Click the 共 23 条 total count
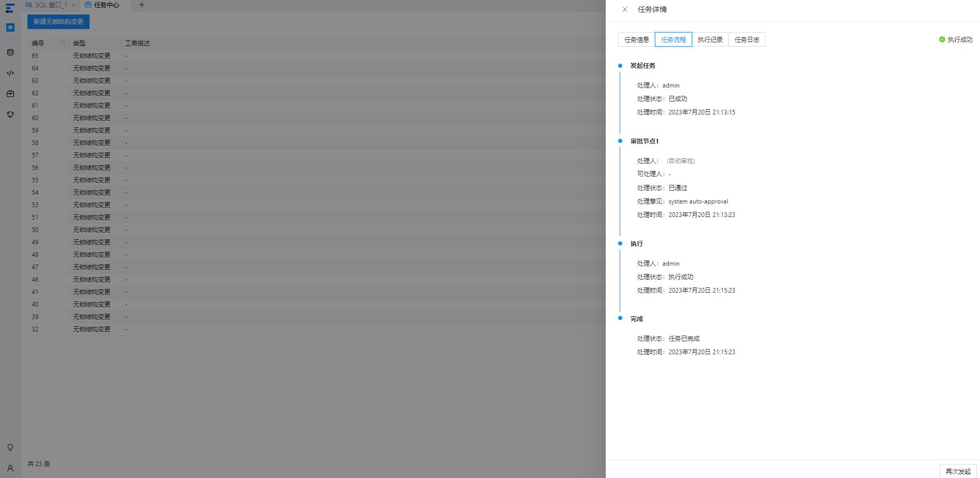The height and width of the screenshot is (478, 980). point(39,464)
